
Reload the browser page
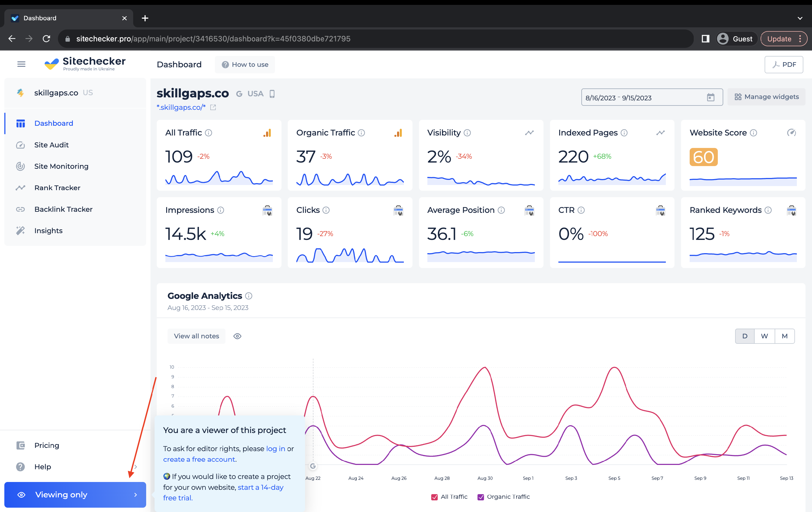(47, 39)
